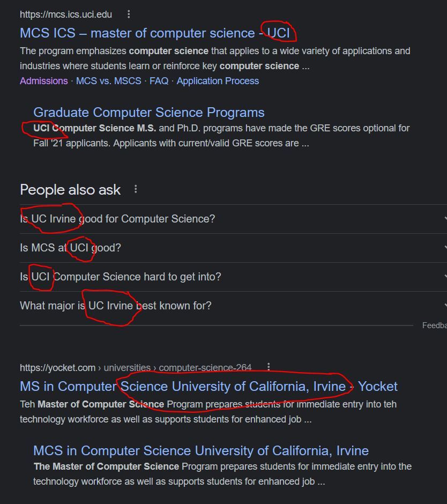Image resolution: width=447 pixels, height=504 pixels.
Task: Open the three-dot menu for yocket.com result
Action: (269, 367)
